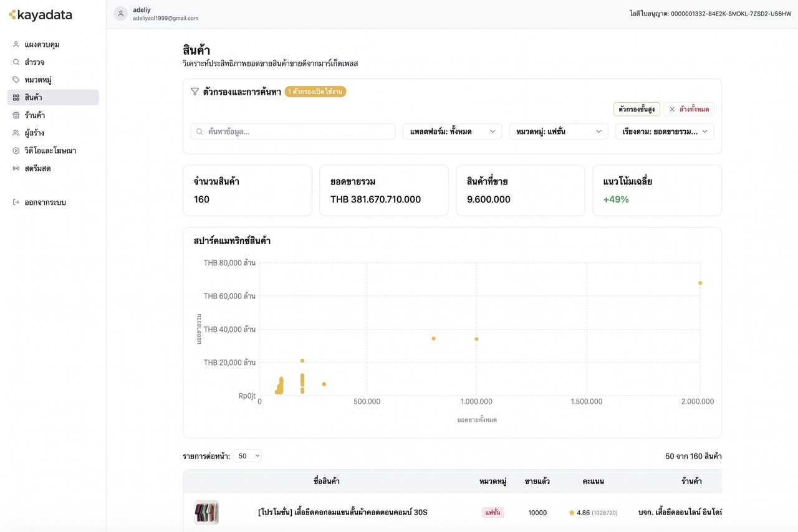Image resolution: width=798 pixels, height=532 pixels.
Task: Click the scatter point at 1.000.000 sales
Action: point(476,339)
